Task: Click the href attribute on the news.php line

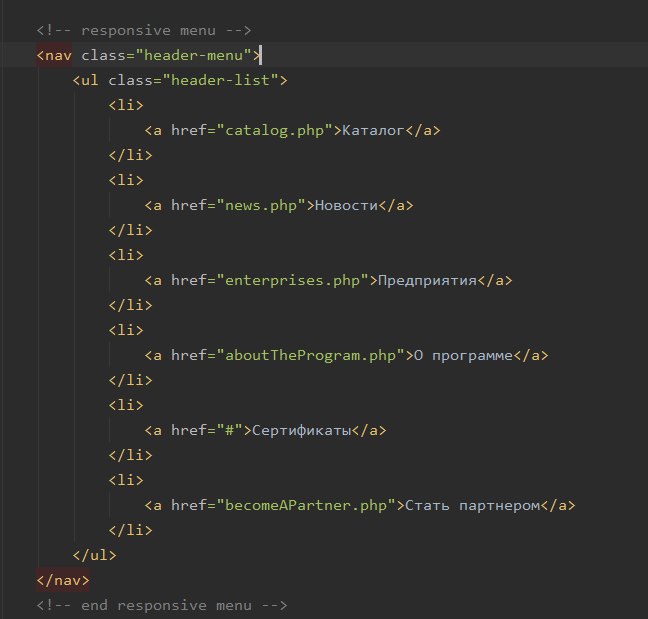Action: 189,205
